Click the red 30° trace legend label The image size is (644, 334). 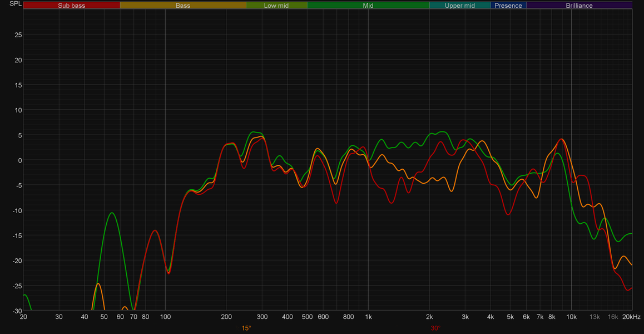pyautogui.click(x=435, y=328)
